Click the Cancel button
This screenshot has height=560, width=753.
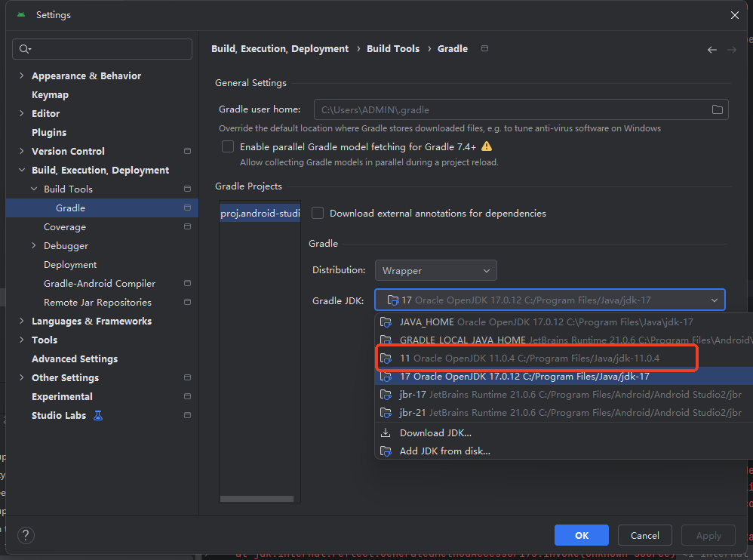point(644,535)
